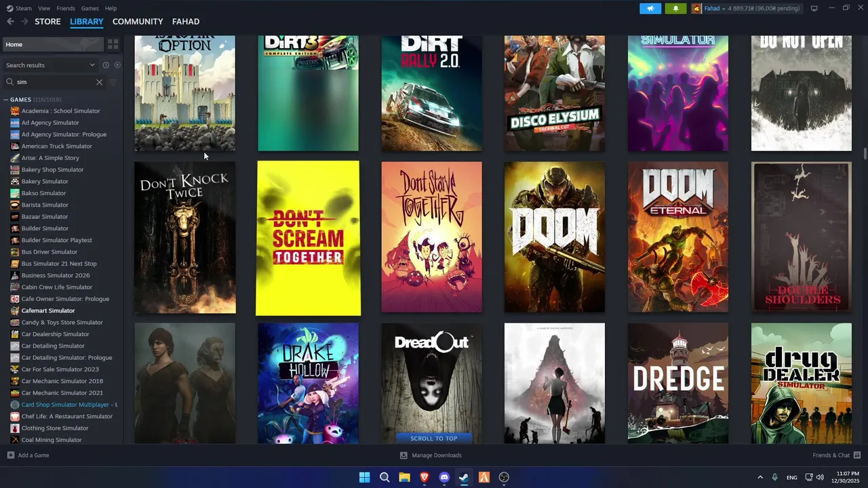This screenshot has width=868, height=488.
Task: Click the library vertical scrollbar
Action: coord(865,155)
